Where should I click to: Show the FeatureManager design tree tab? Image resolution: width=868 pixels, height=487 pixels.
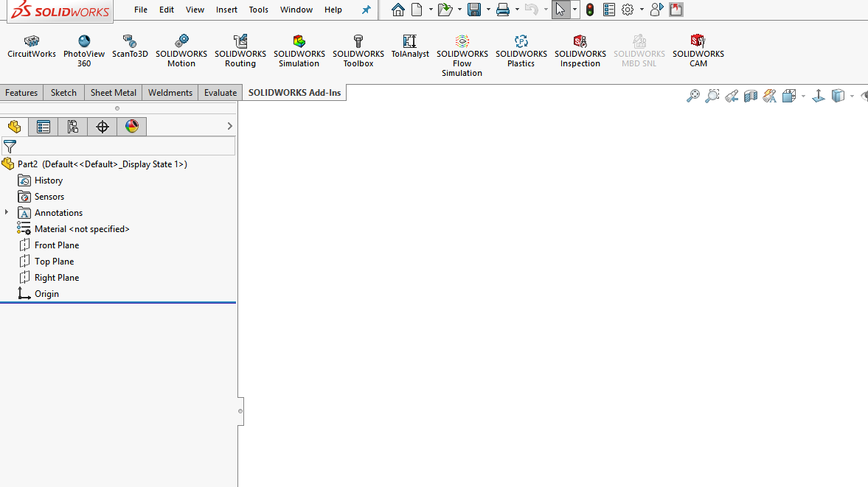click(15, 127)
